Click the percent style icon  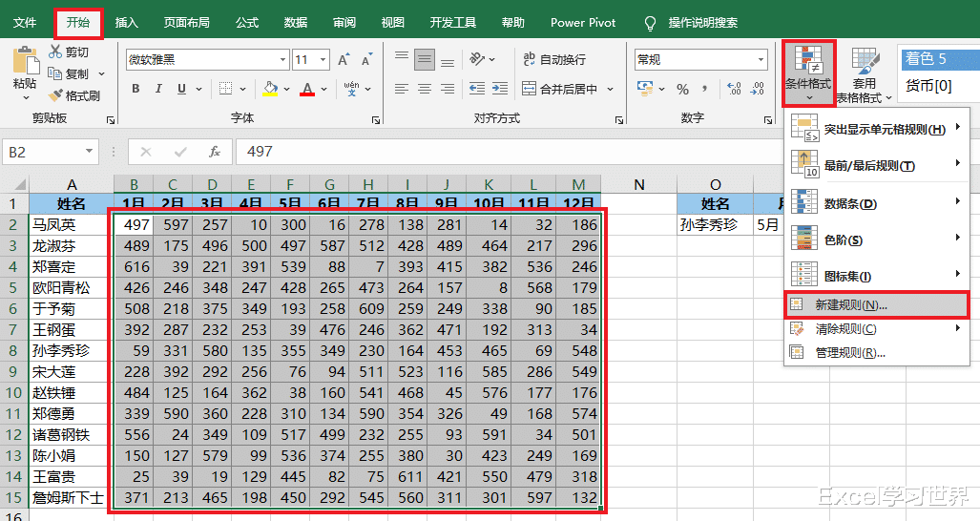coord(682,89)
